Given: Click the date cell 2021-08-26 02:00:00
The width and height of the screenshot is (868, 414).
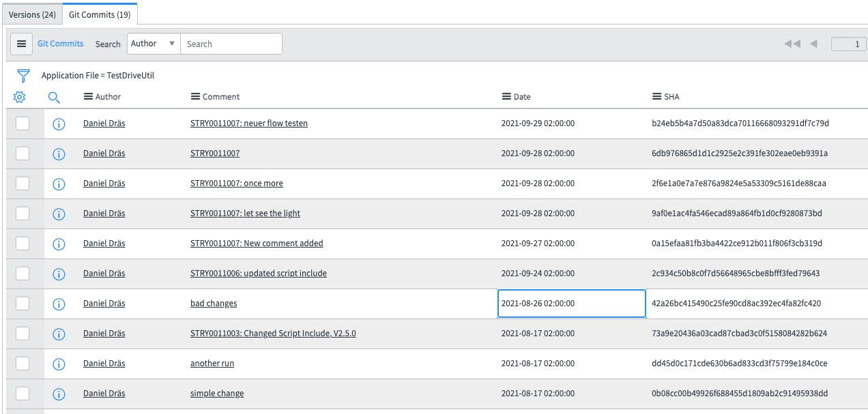Looking at the screenshot, I should coord(572,304).
